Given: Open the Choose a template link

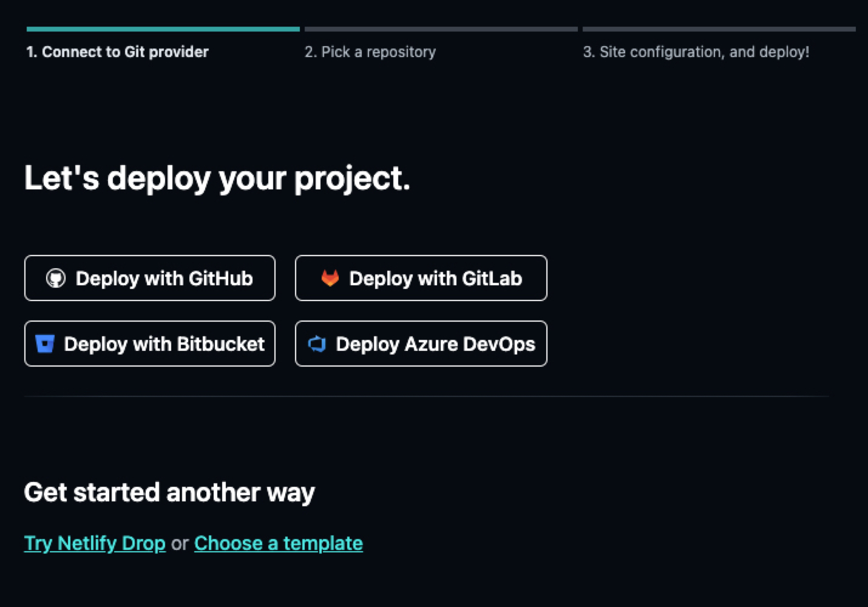Looking at the screenshot, I should 278,543.
